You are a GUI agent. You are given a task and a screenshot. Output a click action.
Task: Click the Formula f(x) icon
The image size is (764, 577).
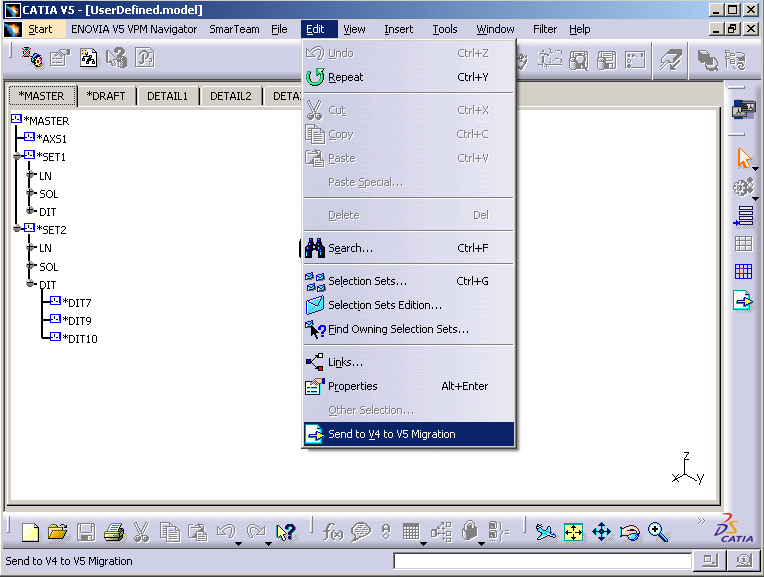(x=333, y=532)
